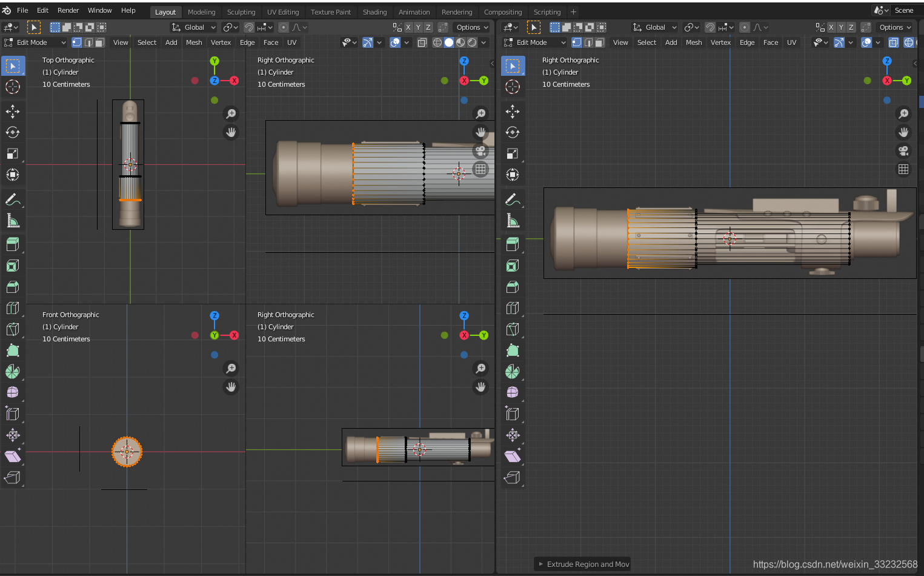Switch to the Modeling workspace tab
The height and width of the screenshot is (576, 924).
201,12
